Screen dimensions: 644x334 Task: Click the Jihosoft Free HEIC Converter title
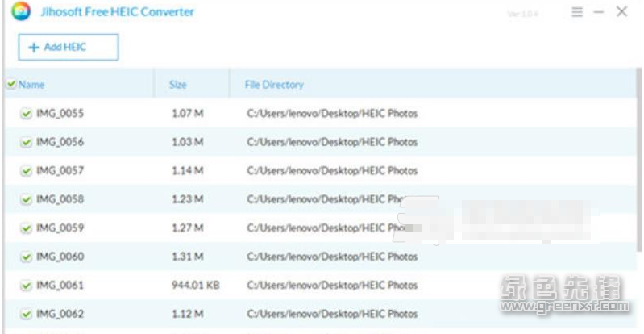tap(117, 12)
